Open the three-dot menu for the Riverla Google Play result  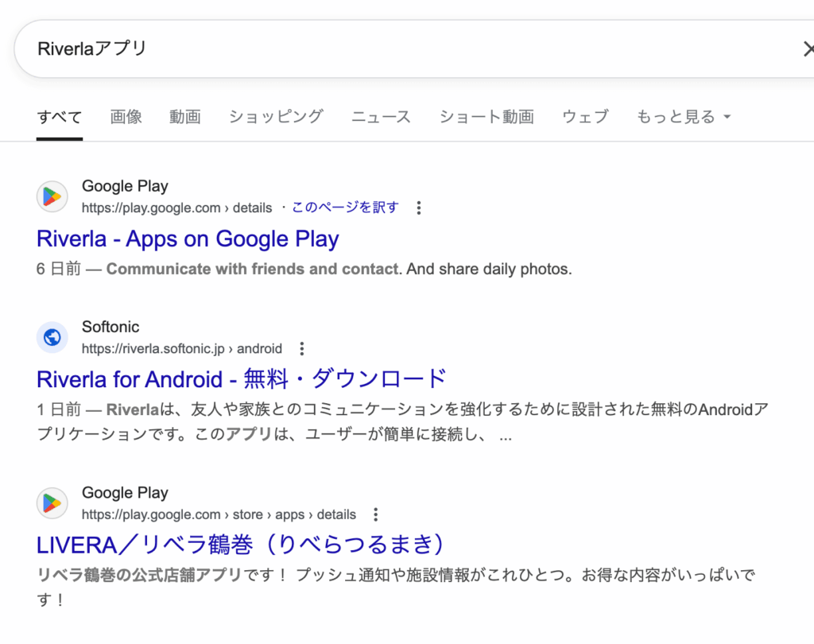point(419,208)
